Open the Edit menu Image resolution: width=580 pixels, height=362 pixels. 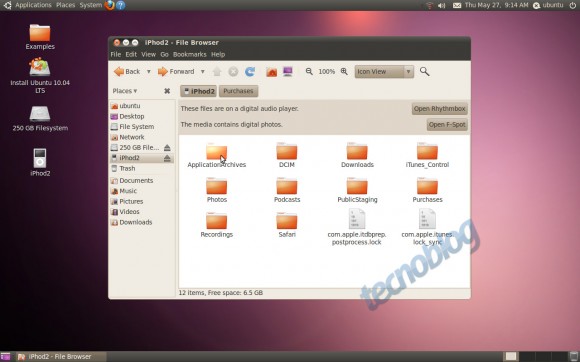pyautogui.click(x=131, y=54)
